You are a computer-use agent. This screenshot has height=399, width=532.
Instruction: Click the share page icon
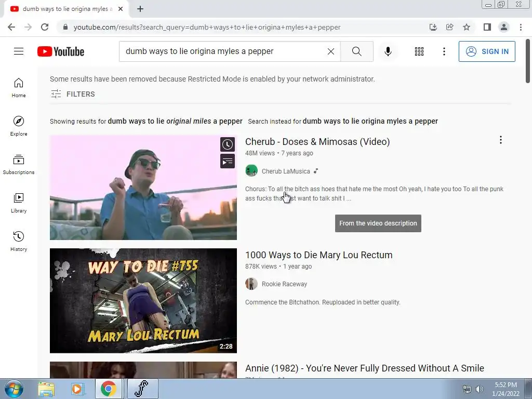coord(450,27)
